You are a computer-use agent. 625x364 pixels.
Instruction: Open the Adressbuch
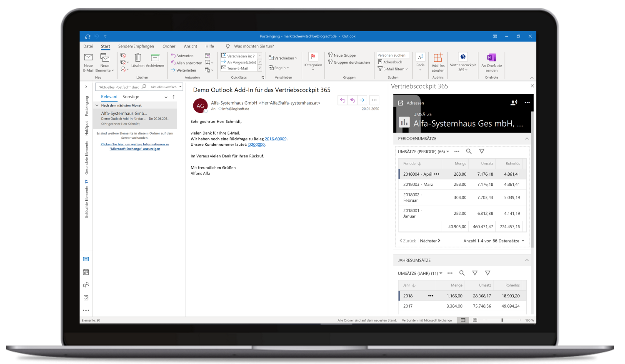pyautogui.click(x=390, y=62)
